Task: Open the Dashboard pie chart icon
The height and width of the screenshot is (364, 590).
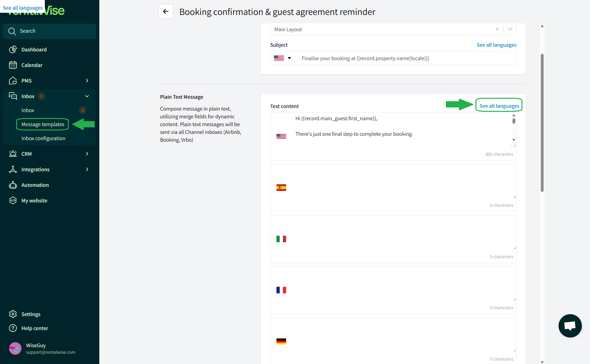Action: (13, 50)
